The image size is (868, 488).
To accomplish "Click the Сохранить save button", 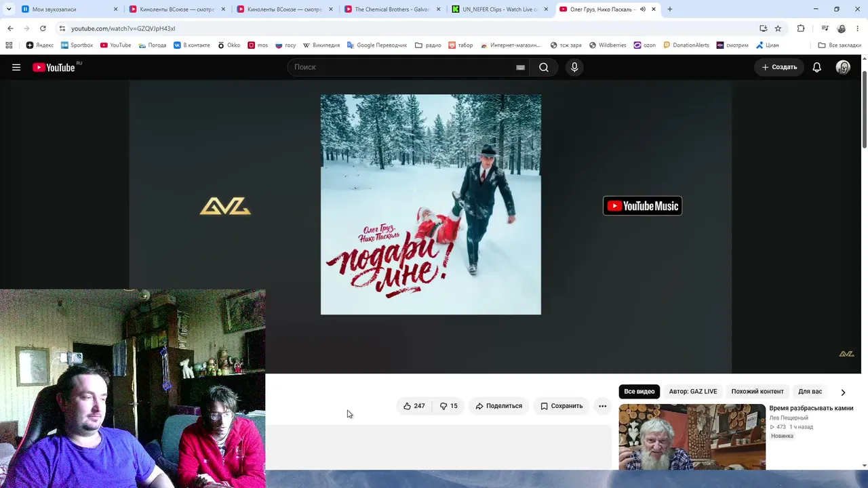I will pos(561,406).
